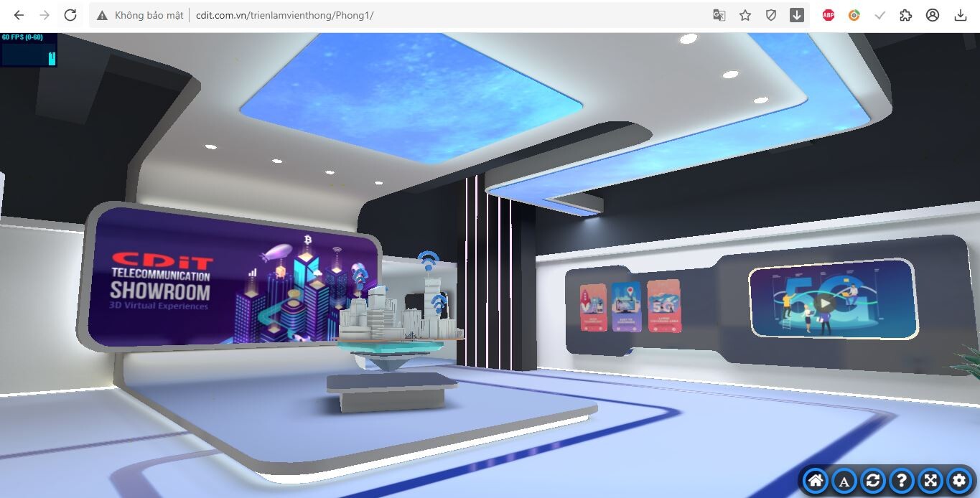Open the showroom settings gear icon
Screen dimensions: 980x498
pos(958,481)
